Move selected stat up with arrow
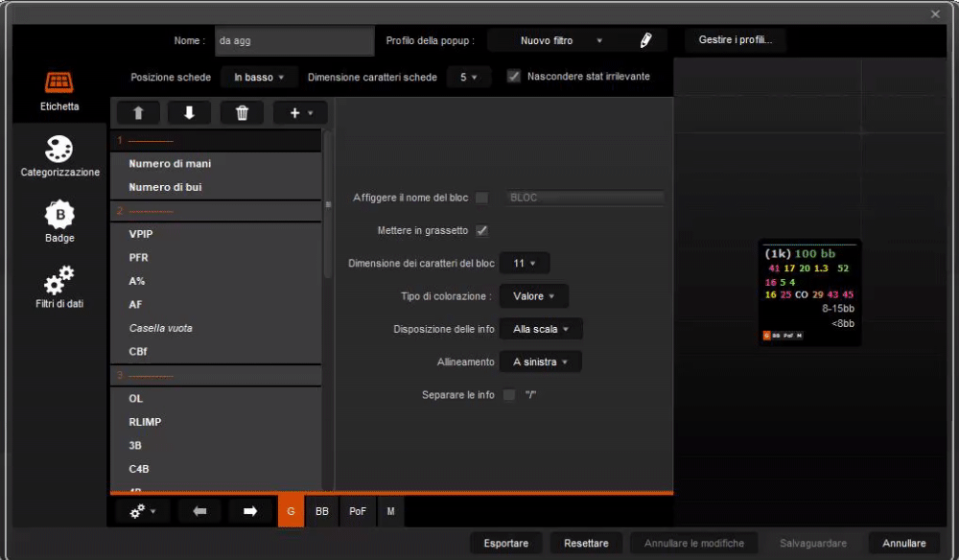The height and width of the screenshot is (560, 959). tap(138, 112)
